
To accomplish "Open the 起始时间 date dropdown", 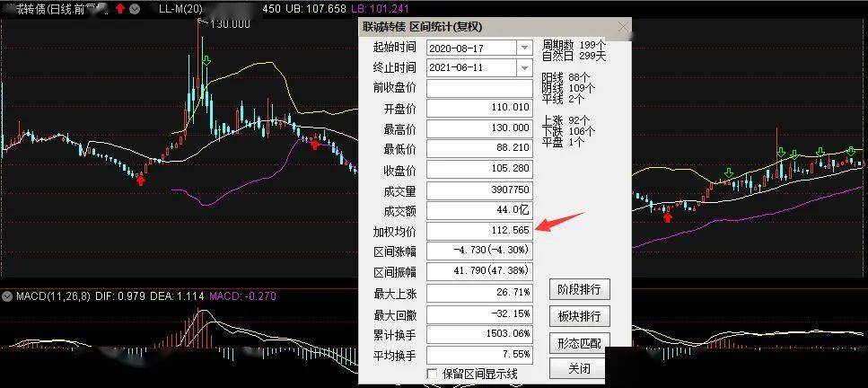I will (524, 47).
